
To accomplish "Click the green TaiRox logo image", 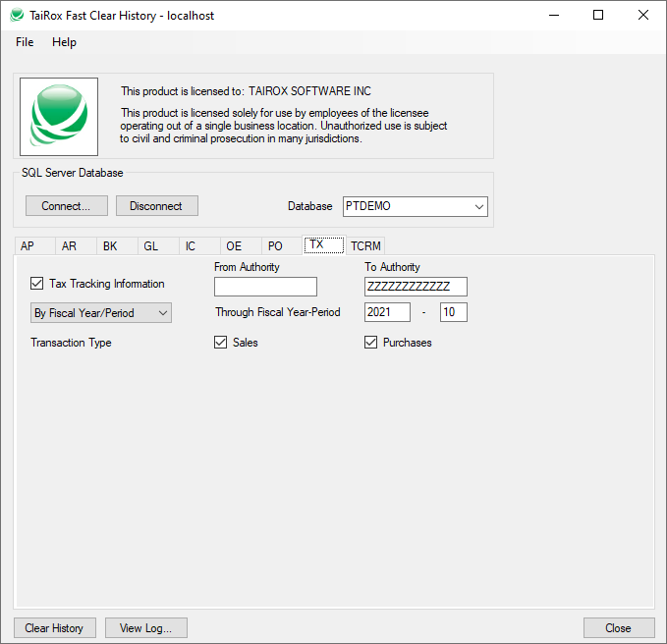I will 59,117.
